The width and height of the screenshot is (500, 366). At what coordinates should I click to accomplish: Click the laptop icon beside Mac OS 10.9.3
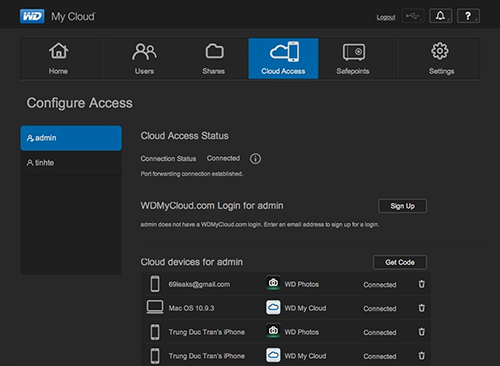tap(155, 307)
